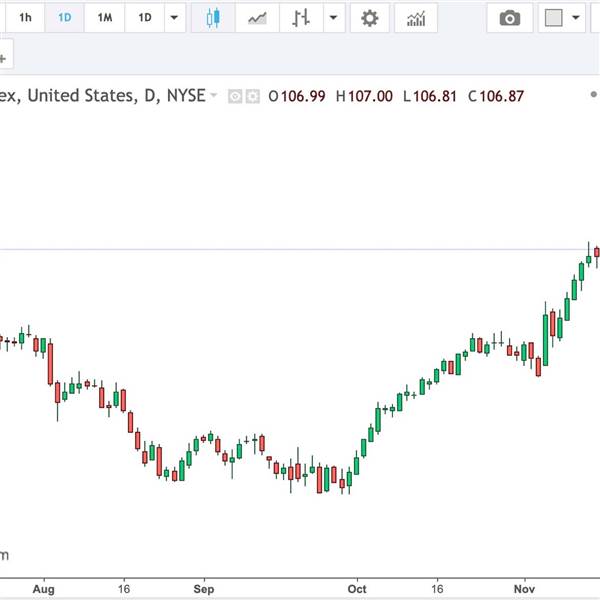Expand chart style dropdown arrow

click(x=334, y=18)
